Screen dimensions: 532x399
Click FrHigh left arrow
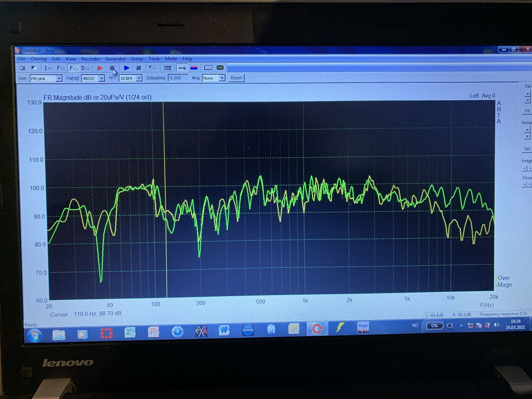tap(524, 168)
